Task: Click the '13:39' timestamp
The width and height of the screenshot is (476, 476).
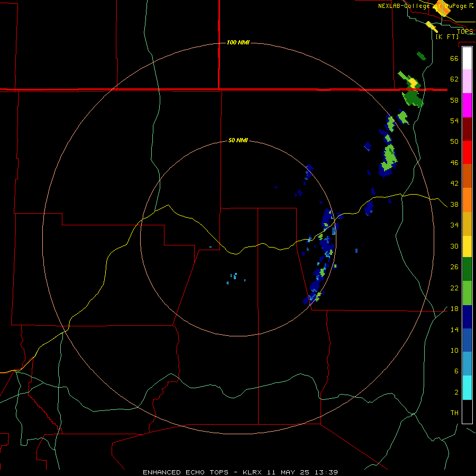Action: [x=326, y=472]
